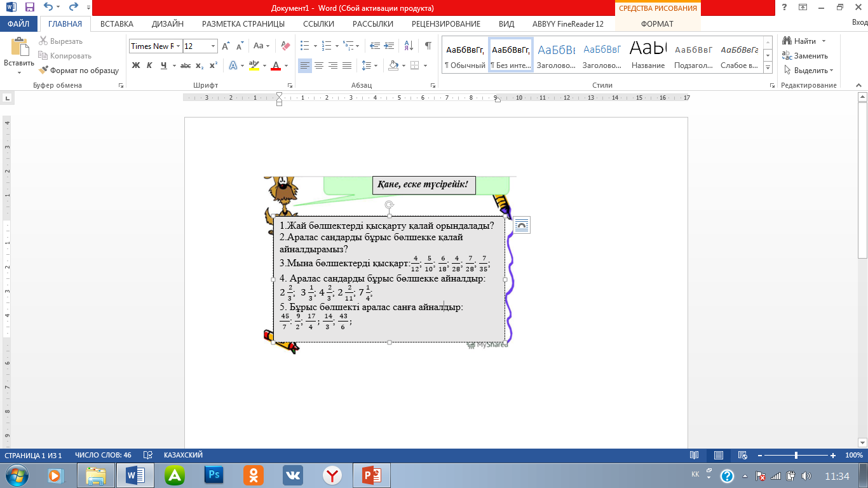868x488 pixels.
Task: Expand the Вставить (Paste) options arrow
Action: pyautogui.click(x=19, y=72)
